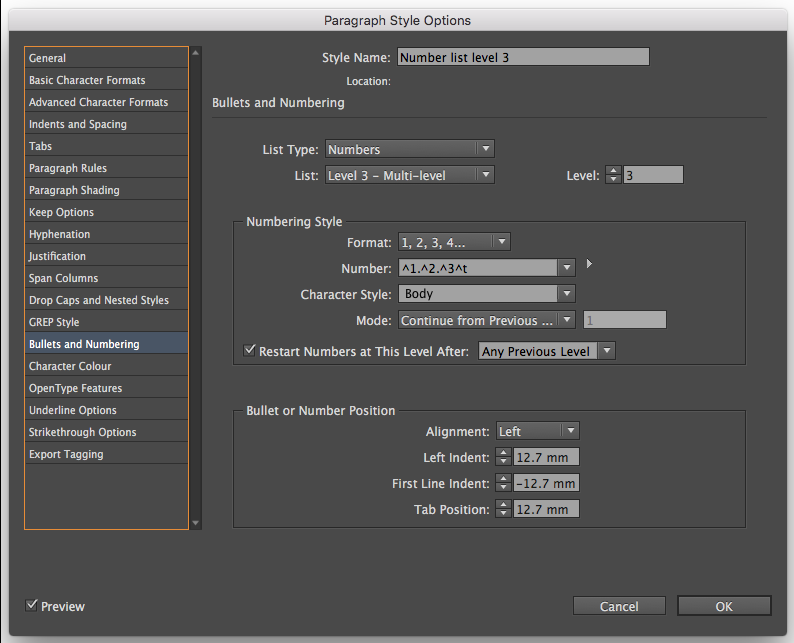The width and height of the screenshot is (794, 643).
Task: Click the Left Indent stepper arrows
Action: coord(505,457)
